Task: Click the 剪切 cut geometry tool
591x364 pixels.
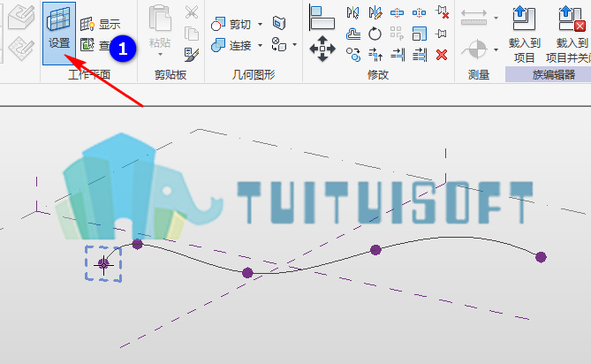Action: coord(231,25)
